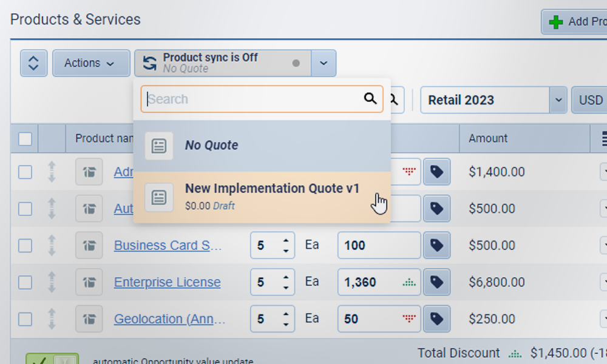Click the price tag icon for Enterprise License
Screen dimensions: 607x364
point(436,282)
